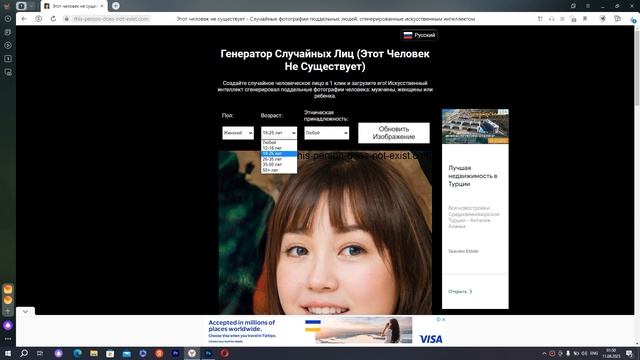Collapse bottom ad with chevron tab
Viewport: 640px width, 360px height.
[25, 311]
